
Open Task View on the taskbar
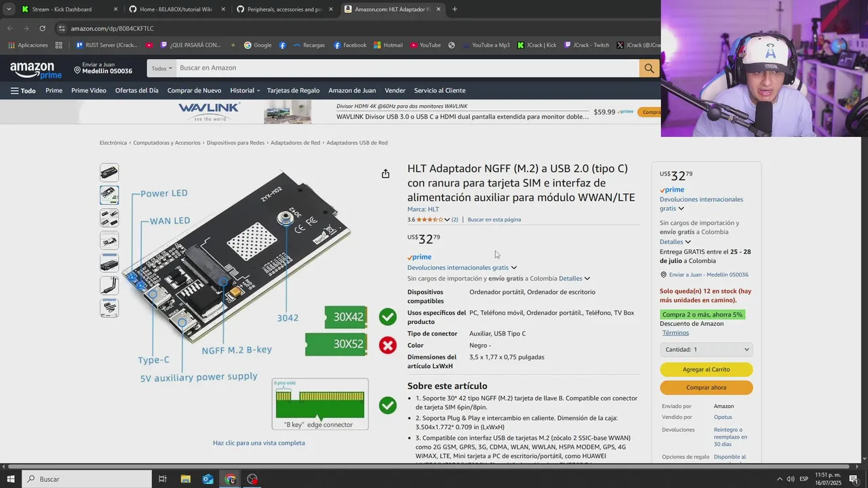pos(163,479)
